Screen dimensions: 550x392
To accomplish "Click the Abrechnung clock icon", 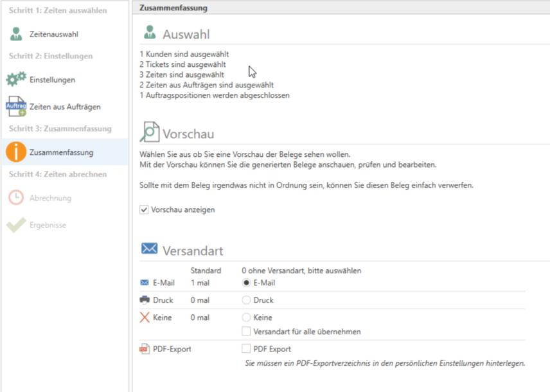I will 16,198.
